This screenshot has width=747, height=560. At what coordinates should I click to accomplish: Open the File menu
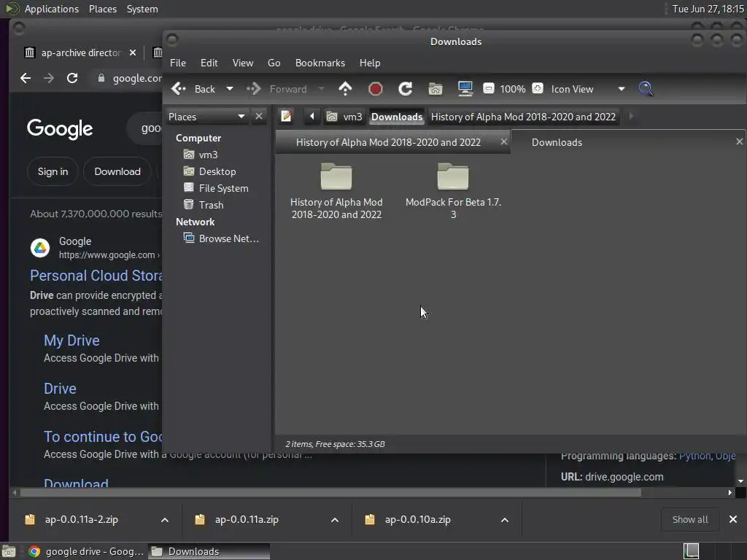[178, 63]
